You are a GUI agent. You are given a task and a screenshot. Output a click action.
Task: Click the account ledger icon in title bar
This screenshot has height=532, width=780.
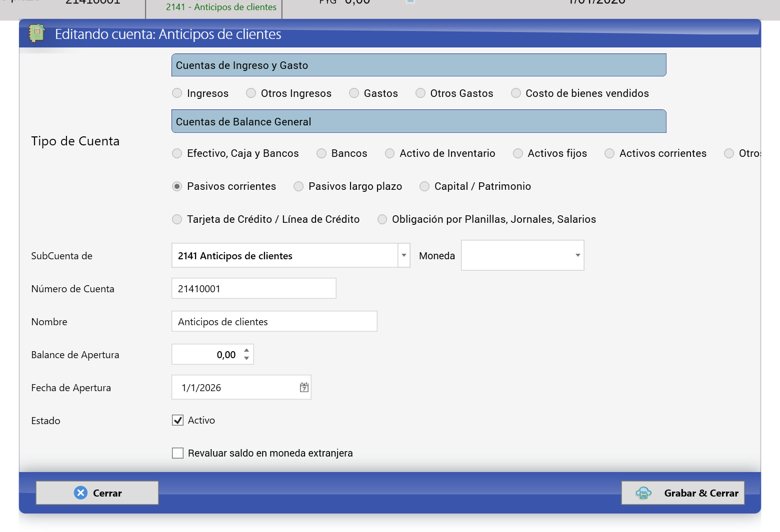click(x=36, y=33)
